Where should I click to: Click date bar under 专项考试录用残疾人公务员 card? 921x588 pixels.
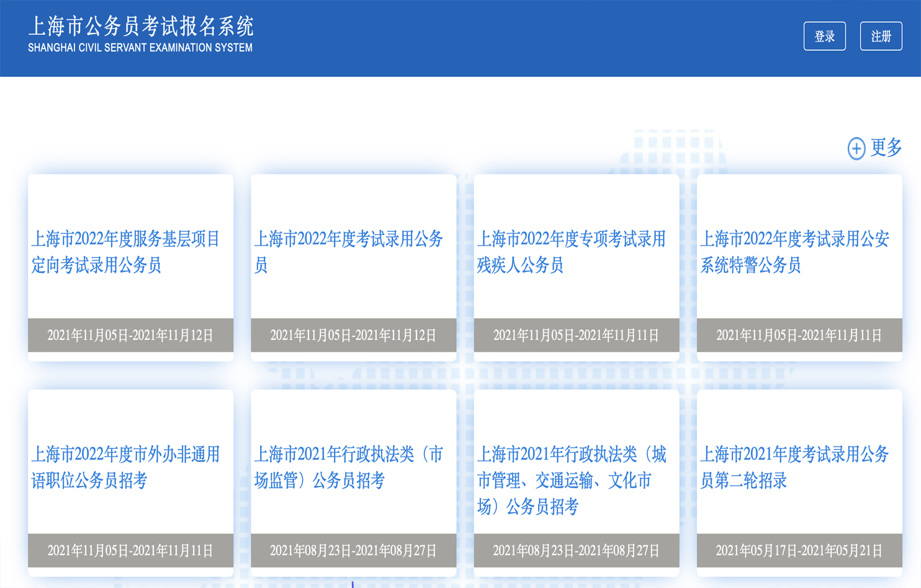click(577, 335)
